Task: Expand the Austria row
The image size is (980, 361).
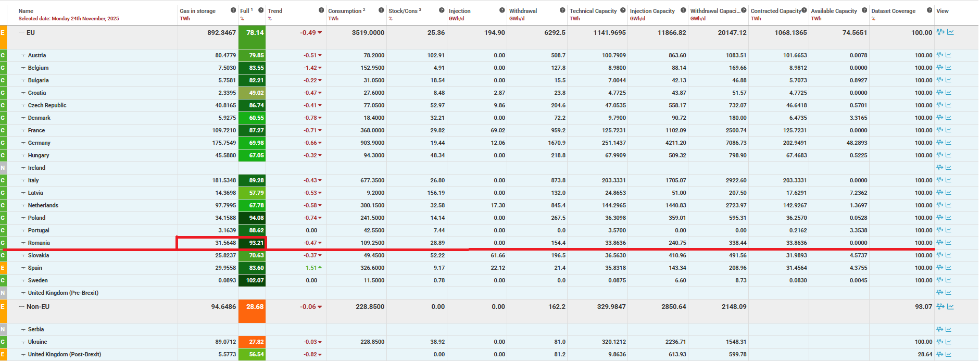Action: (23, 55)
